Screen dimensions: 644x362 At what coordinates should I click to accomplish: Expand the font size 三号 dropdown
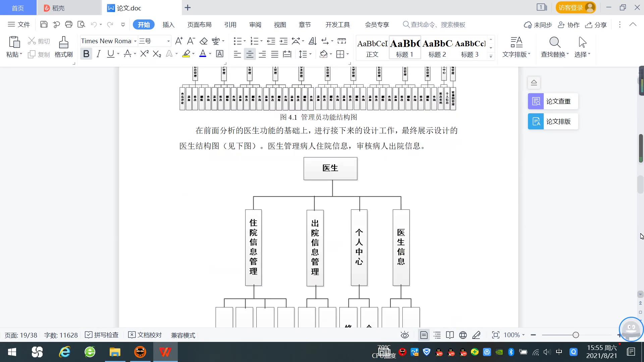[x=168, y=41]
